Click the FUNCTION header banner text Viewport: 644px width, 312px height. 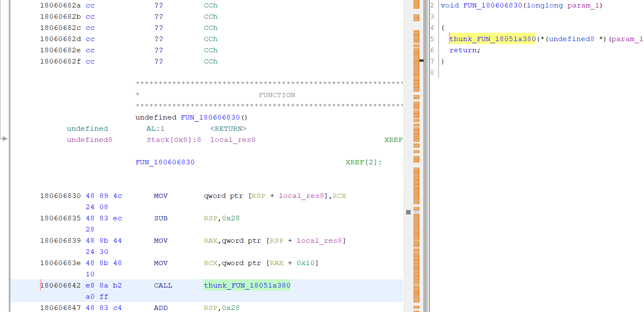pyautogui.click(x=277, y=95)
